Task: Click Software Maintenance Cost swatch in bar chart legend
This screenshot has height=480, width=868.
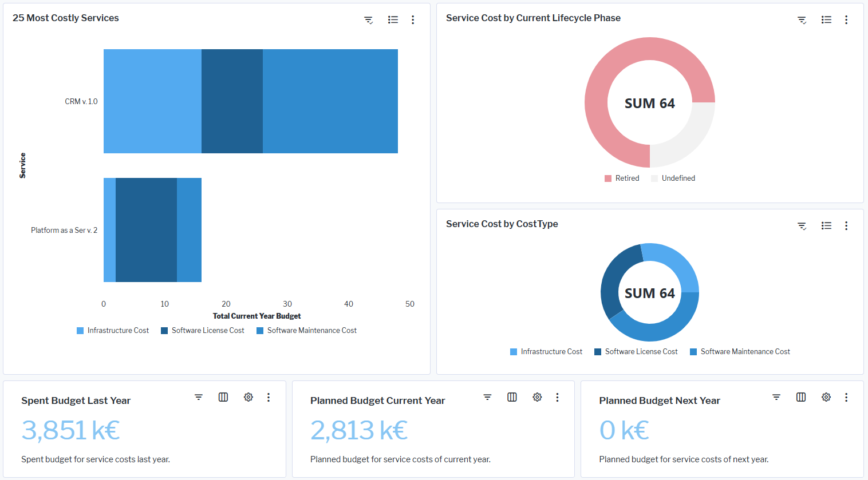Action: (x=260, y=331)
